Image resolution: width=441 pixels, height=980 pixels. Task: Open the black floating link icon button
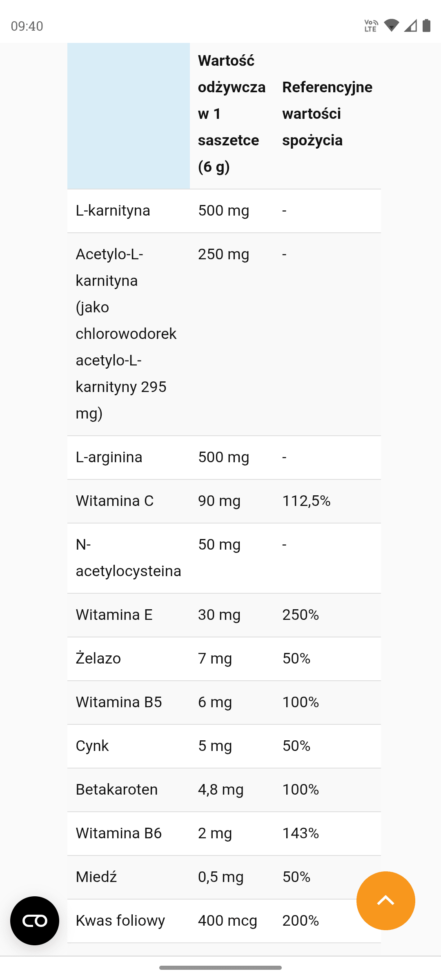click(35, 920)
